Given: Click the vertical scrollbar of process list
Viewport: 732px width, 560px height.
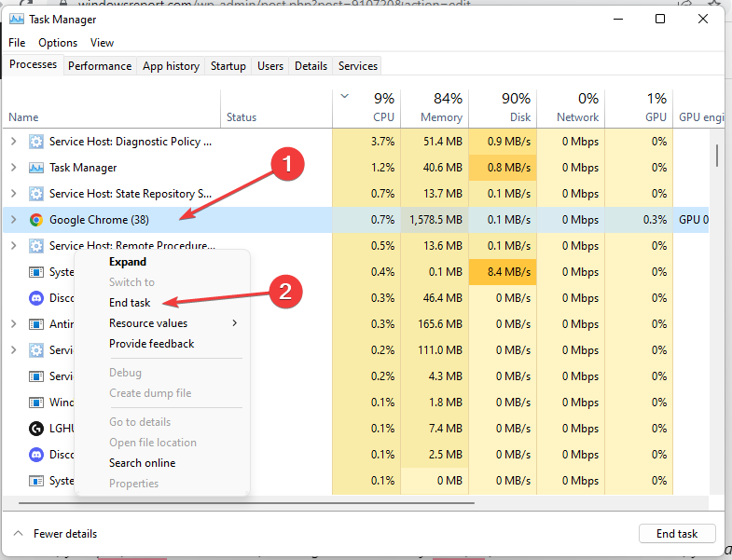Looking at the screenshot, I should (716, 155).
